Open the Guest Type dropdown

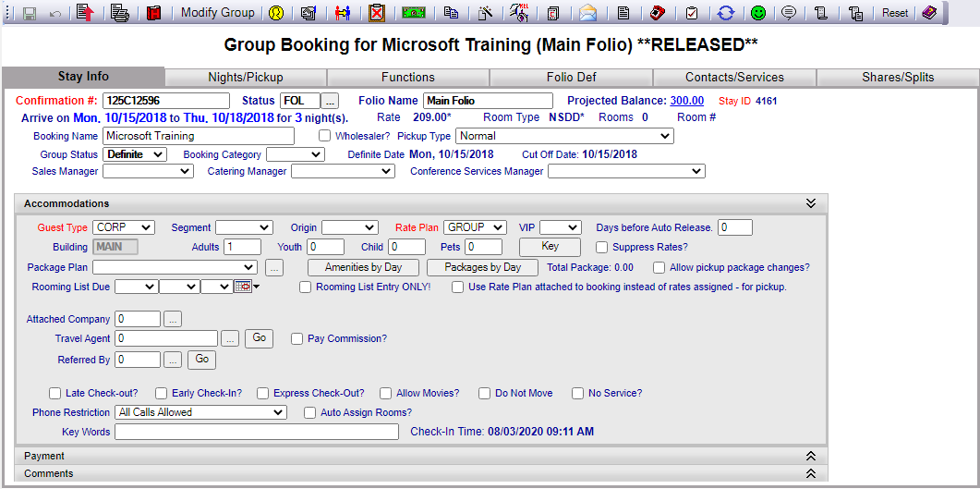click(123, 227)
